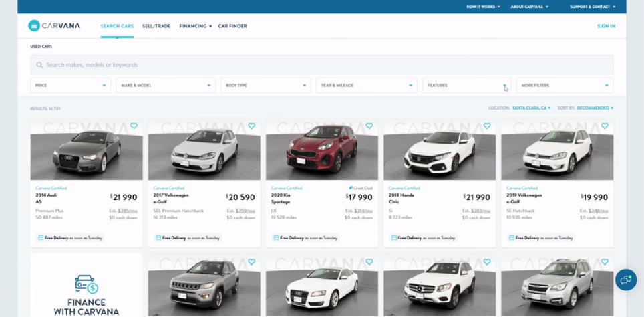Screen dimensions: 644x317
Task: Open the Make & Model dropdown
Action: click(165, 86)
